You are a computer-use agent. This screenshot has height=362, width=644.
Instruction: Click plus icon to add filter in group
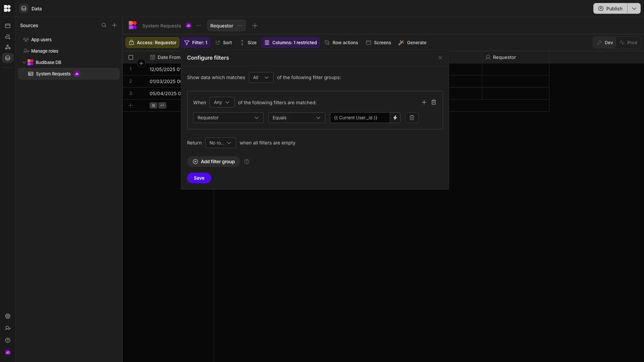pos(424,102)
